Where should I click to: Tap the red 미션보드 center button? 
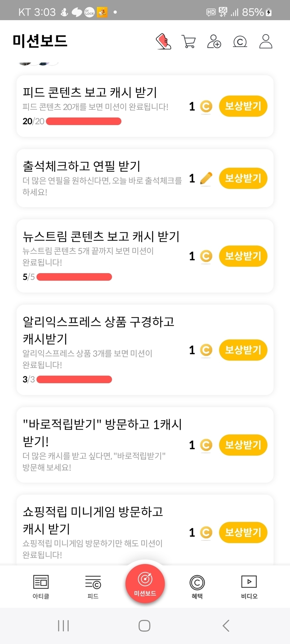coord(145,583)
